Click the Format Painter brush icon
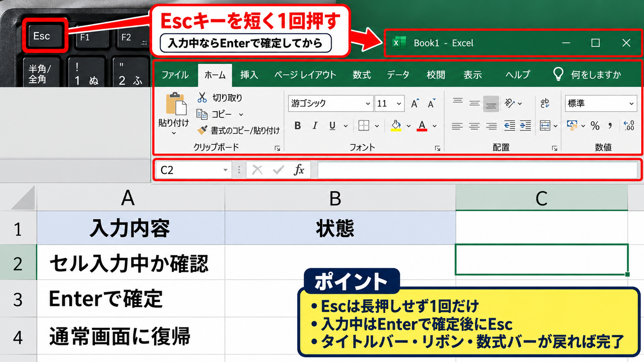 point(202,130)
